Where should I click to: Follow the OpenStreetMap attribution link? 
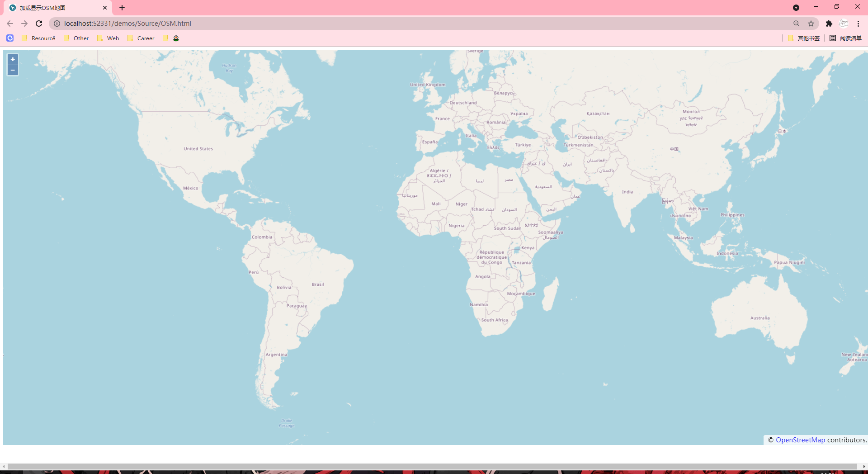[800, 440]
